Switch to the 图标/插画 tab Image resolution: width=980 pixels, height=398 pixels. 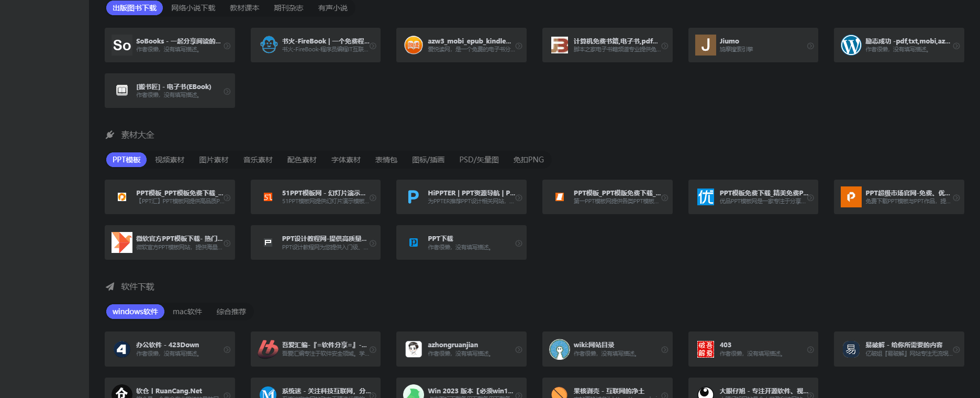(428, 160)
